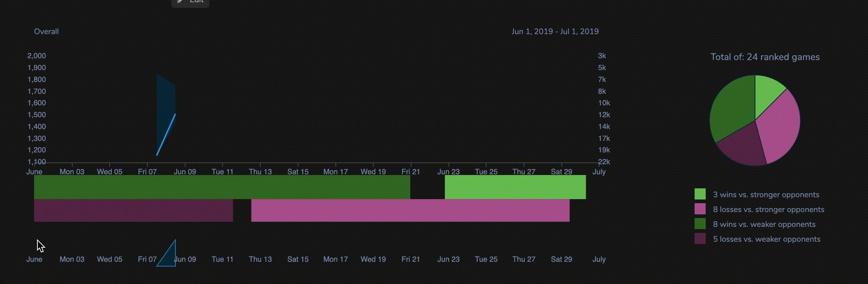Click '8 wins vs. weaker opponents' legend text
The image size is (868, 284).
click(x=764, y=224)
